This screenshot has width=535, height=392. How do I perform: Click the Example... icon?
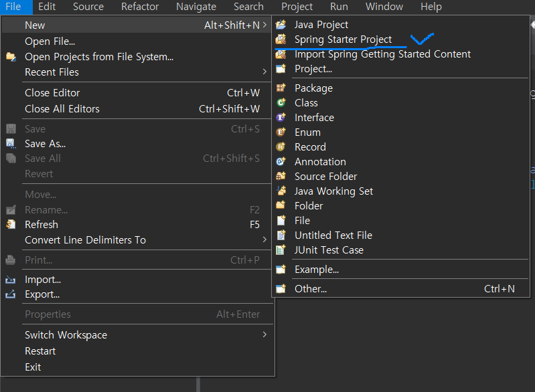pyautogui.click(x=281, y=270)
